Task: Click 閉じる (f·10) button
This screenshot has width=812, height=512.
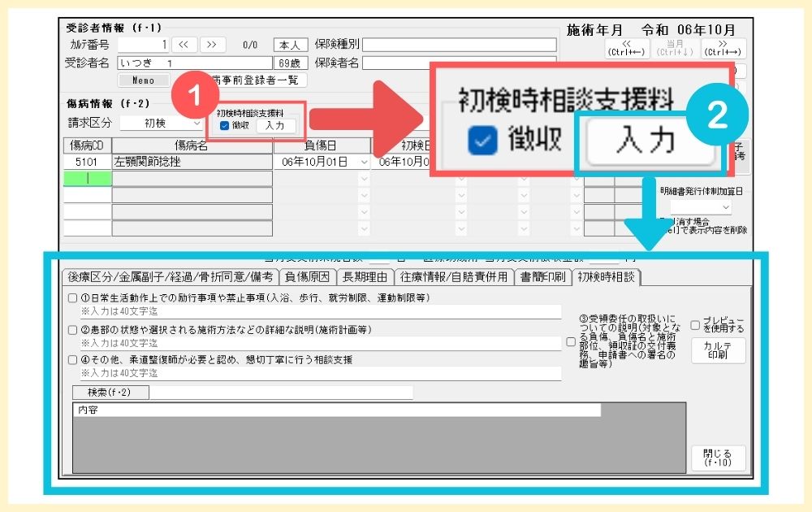Action: 718,458
